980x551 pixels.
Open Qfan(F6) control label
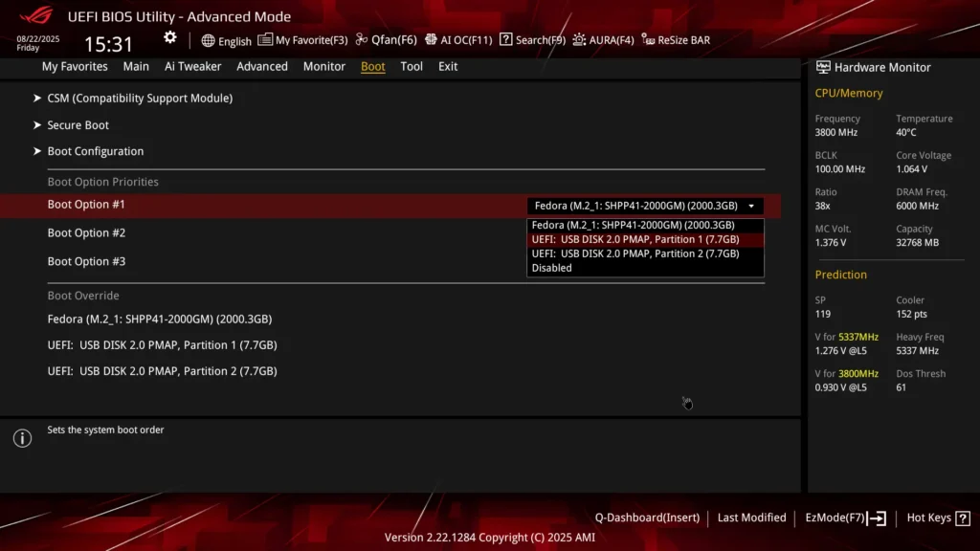point(394,40)
